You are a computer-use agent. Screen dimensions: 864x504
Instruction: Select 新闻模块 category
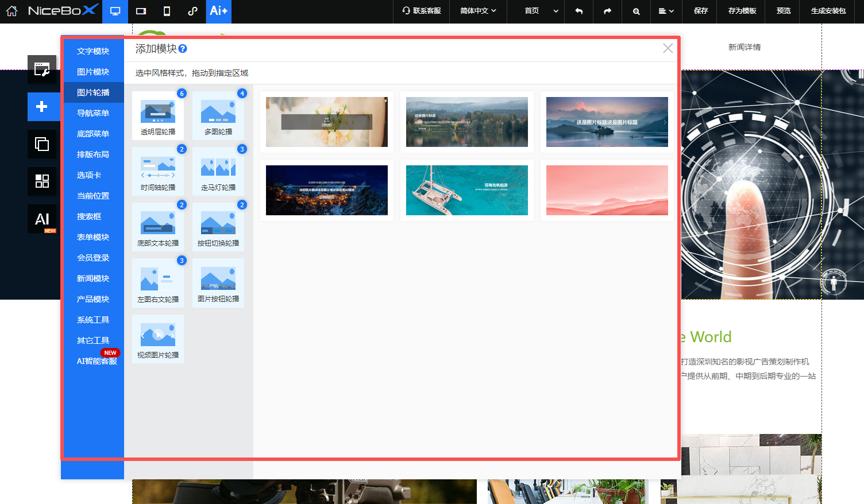click(x=93, y=278)
